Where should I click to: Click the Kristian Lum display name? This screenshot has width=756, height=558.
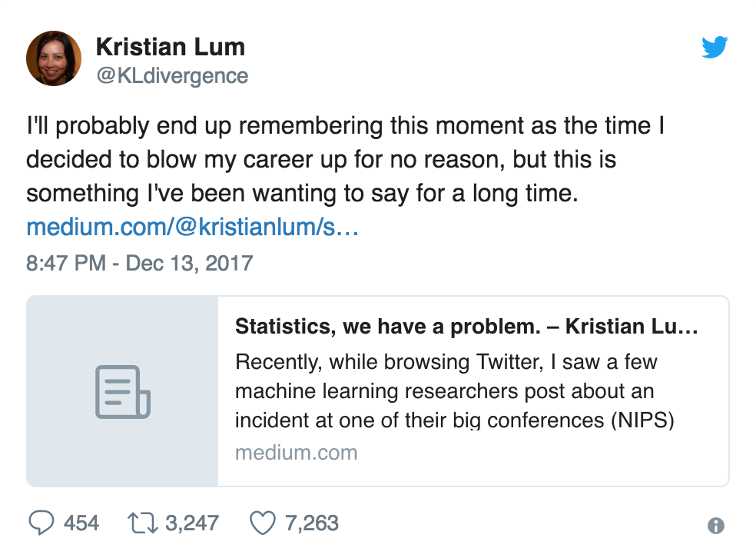(170, 47)
